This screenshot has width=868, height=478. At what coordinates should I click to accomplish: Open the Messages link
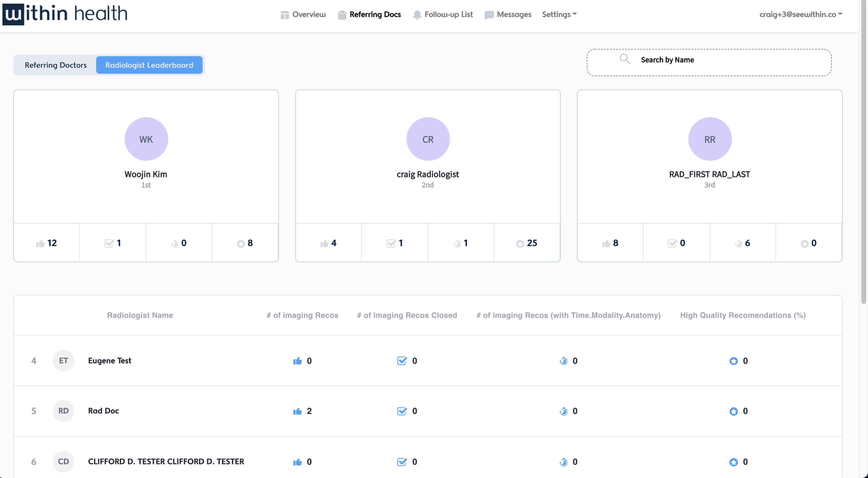click(x=508, y=15)
